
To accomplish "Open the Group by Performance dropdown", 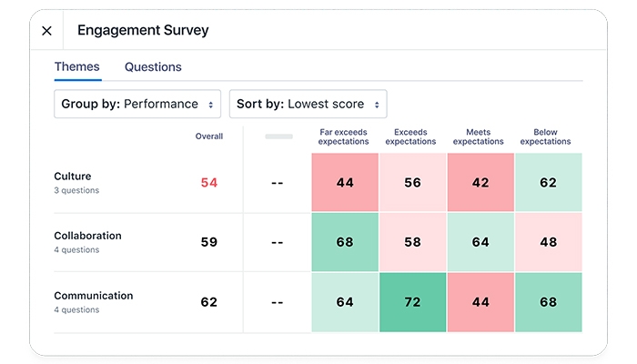I will pos(138,104).
